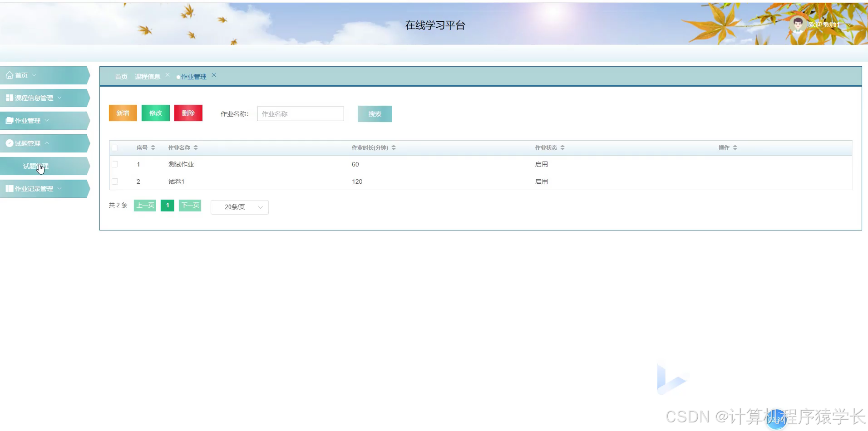Toggle the select-all checkbox in table header
The height and width of the screenshot is (431, 868).
(x=115, y=147)
